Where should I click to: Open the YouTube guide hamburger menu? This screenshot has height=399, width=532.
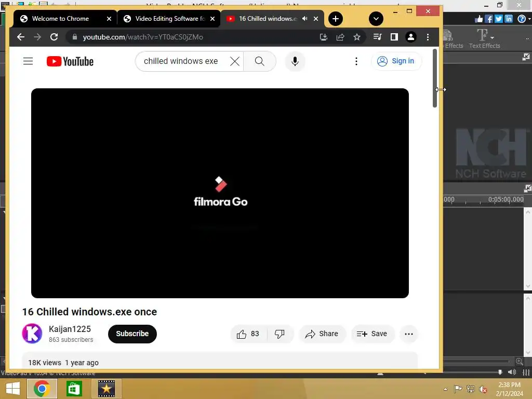pos(28,61)
